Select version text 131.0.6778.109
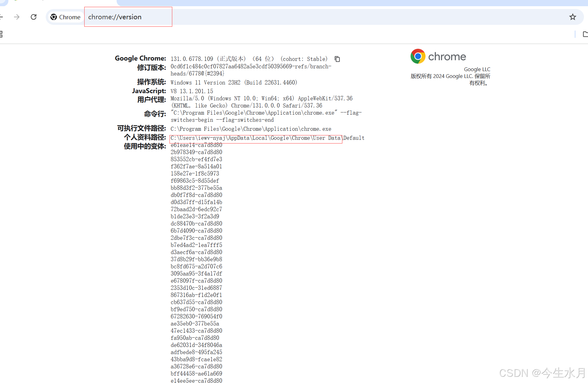Image resolution: width=588 pixels, height=383 pixels. click(192, 59)
